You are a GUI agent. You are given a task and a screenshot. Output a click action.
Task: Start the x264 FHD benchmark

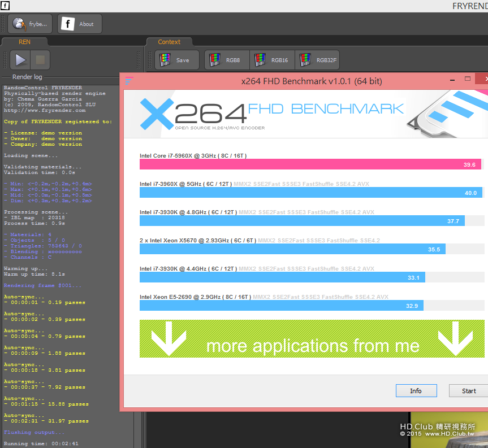(468, 391)
